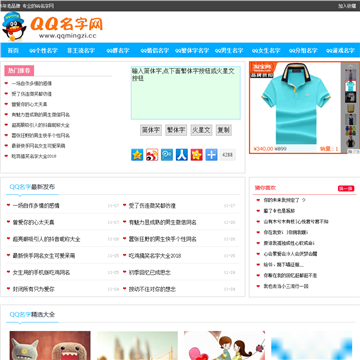This screenshot has height=360, width=360.
Task: Open more share options plus icon
Action: [211, 155]
